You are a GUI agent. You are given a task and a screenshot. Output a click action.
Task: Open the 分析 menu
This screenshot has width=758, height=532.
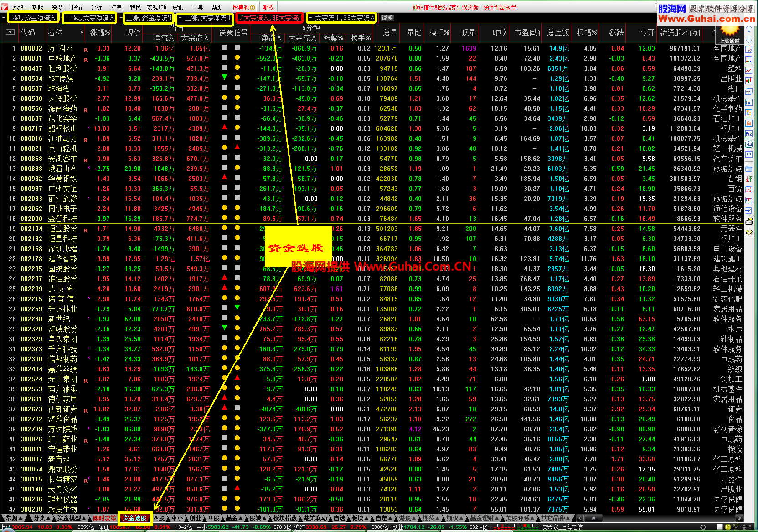click(97, 7)
